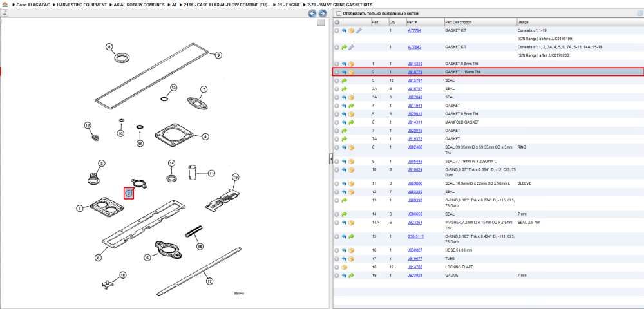Screen dimensions: 644x309
Task: Click the blue back arrow in the J929012 row
Action: click(x=344, y=114)
